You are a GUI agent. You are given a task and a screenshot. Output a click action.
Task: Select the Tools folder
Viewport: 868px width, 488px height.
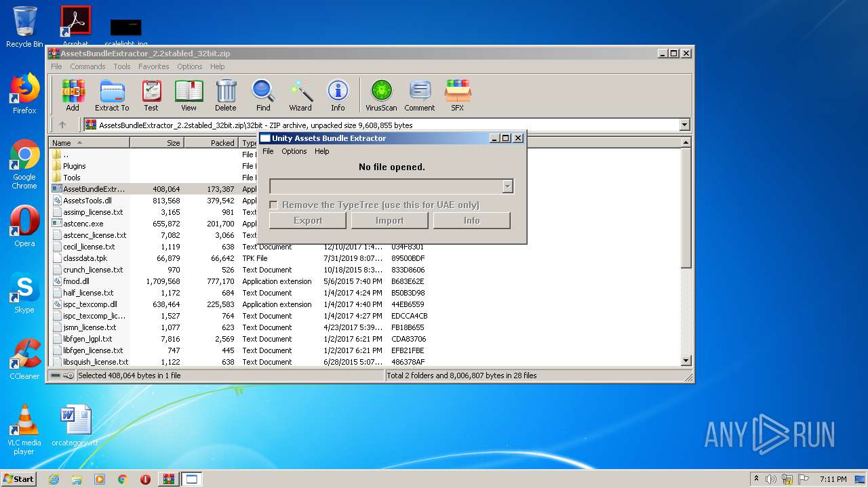click(72, 178)
